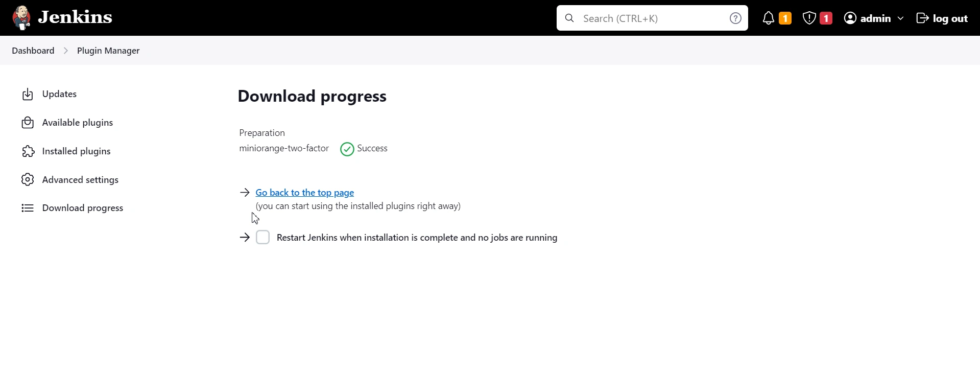980x371 pixels.
Task: Open the Installed plugins sidebar item
Action: (x=77, y=151)
